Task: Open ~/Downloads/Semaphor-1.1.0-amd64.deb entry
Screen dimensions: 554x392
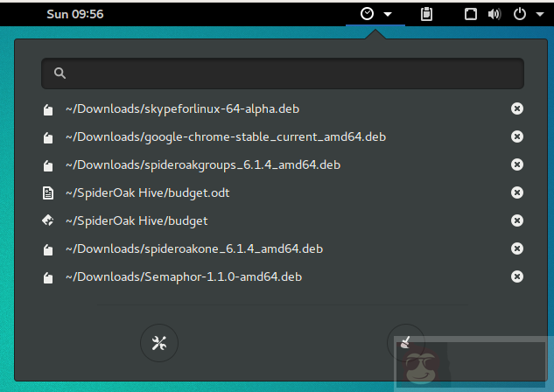Action: coord(184,276)
